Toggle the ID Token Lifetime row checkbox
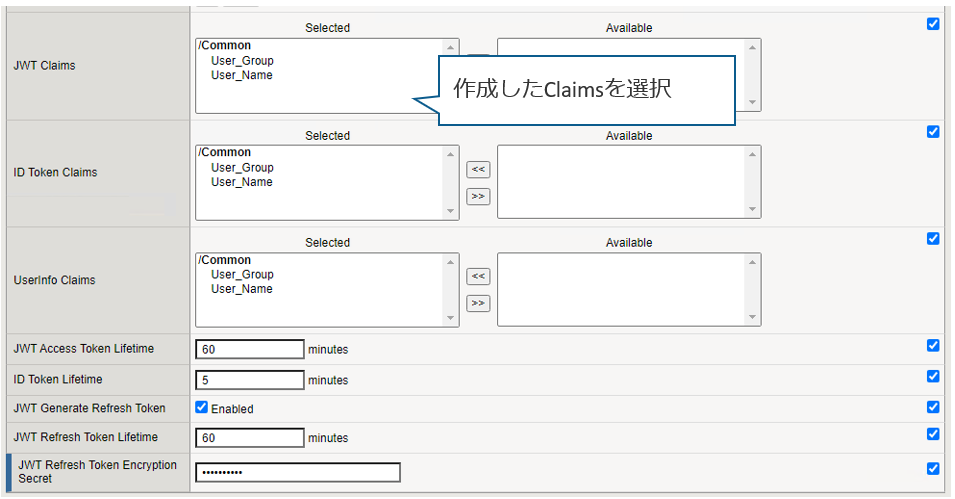 (x=933, y=377)
